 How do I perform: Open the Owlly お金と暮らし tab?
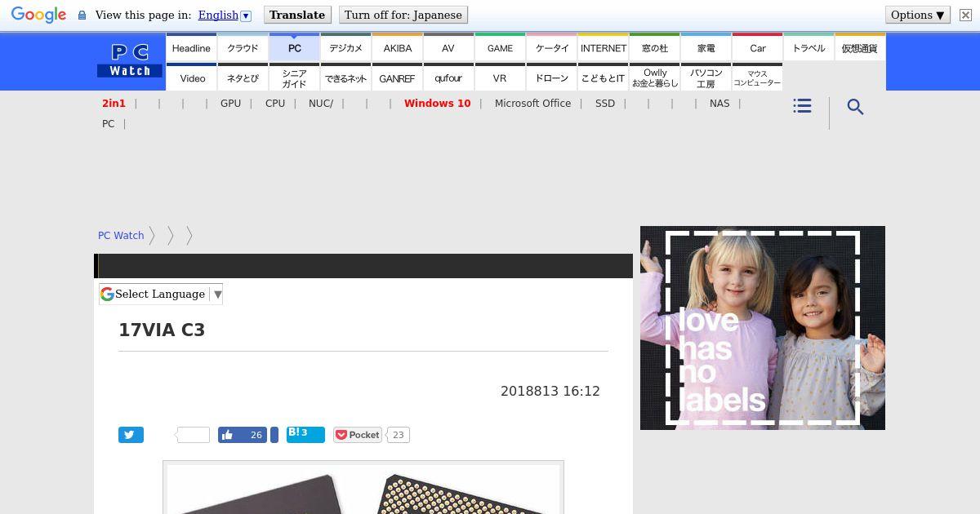(x=654, y=78)
